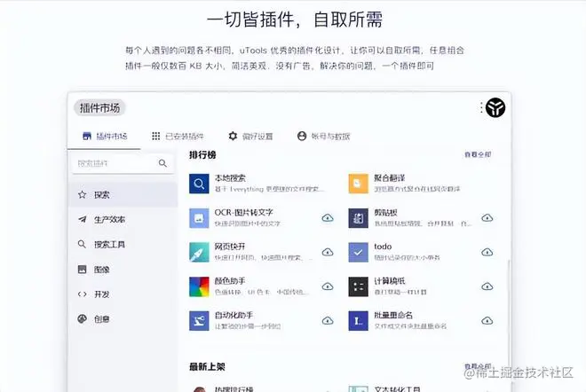586x392 pixels.
Task: Open the 计算稿纸 title text
Action: click(390, 281)
